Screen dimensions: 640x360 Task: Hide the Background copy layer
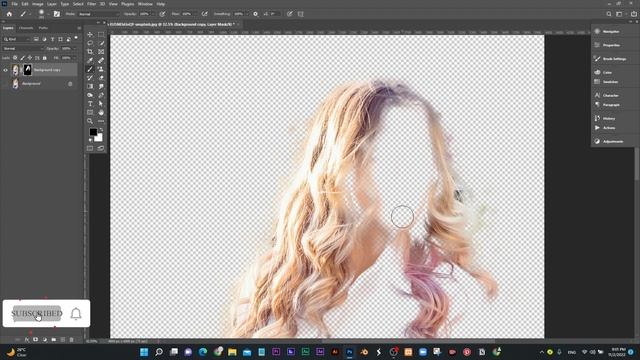[5, 70]
